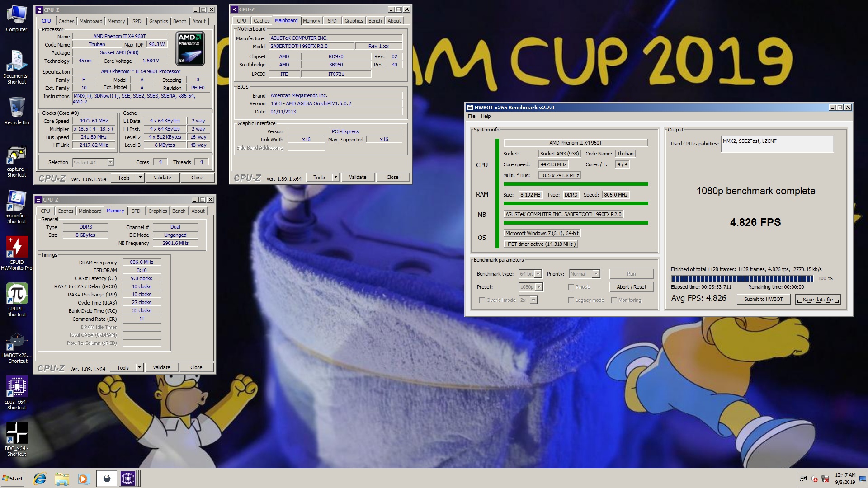868x488 pixels.
Task: Enable the Monitoring checkbox
Action: pyautogui.click(x=614, y=300)
